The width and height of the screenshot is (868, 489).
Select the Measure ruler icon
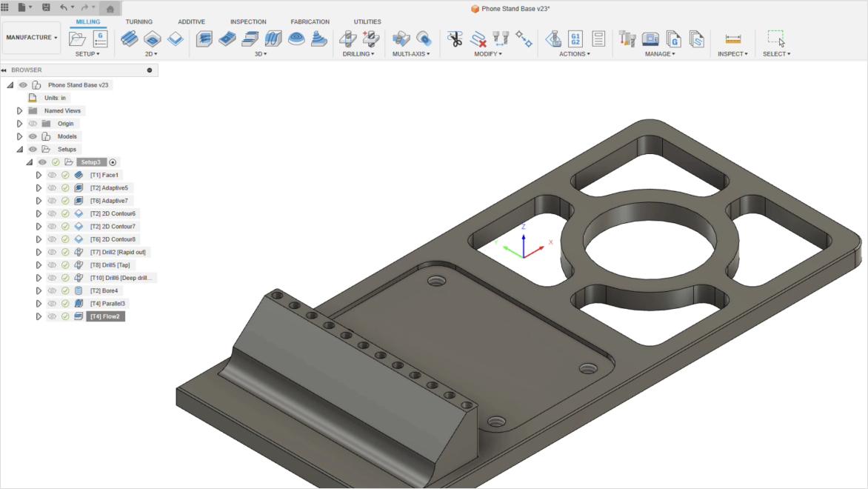tap(732, 39)
